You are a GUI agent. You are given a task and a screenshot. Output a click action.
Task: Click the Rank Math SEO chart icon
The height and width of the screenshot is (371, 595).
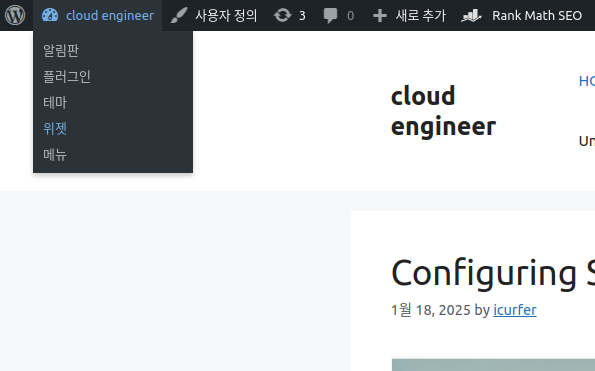coord(471,16)
